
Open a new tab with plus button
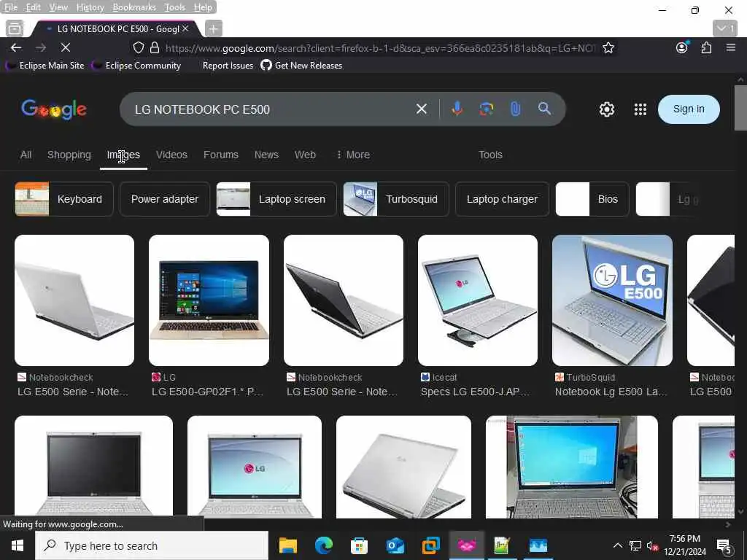[214, 29]
